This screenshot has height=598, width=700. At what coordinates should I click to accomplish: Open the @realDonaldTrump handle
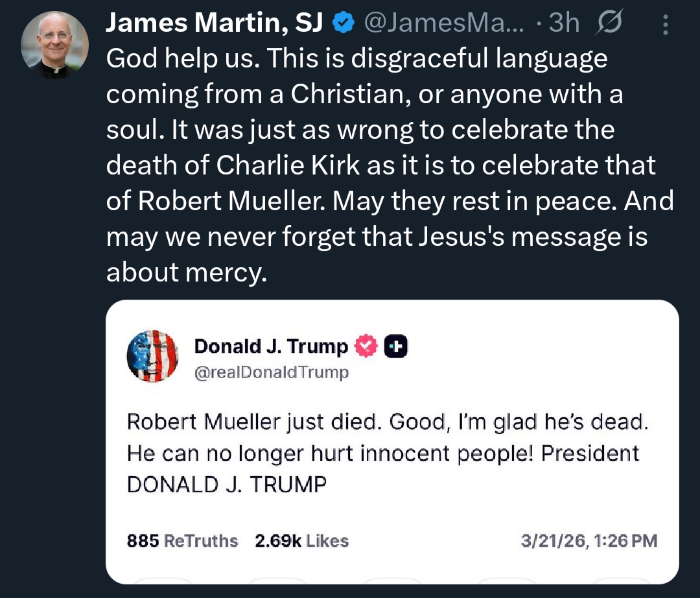271,372
